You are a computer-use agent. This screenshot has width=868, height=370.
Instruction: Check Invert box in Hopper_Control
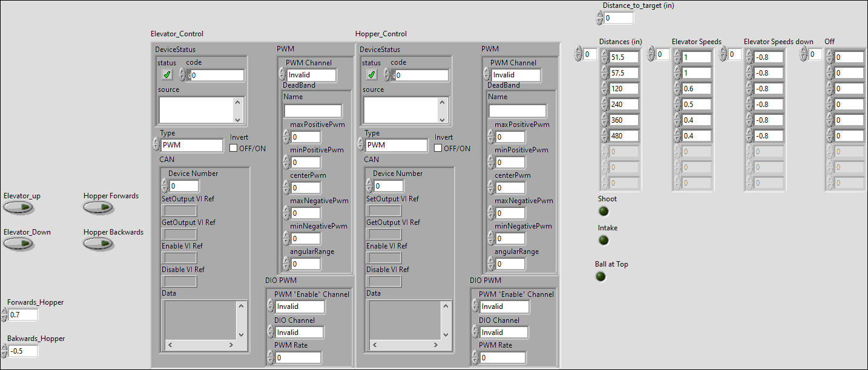438,148
